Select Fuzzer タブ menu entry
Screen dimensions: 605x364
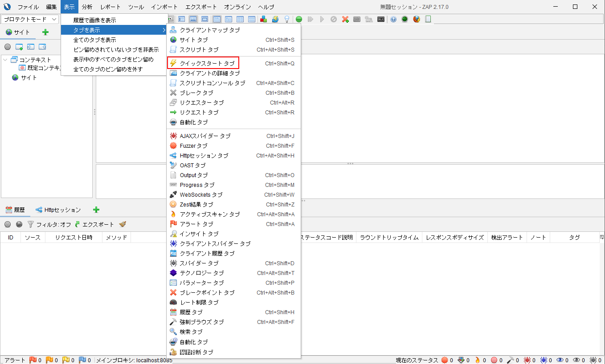pyautogui.click(x=234, y=146)
